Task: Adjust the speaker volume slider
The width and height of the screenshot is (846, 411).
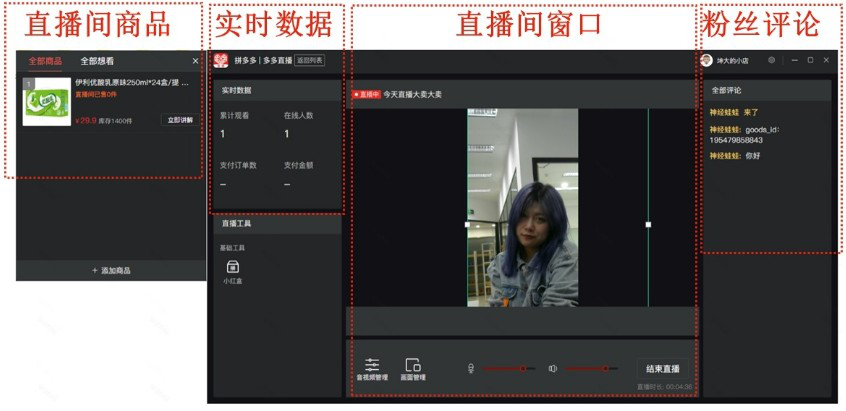Action: coord(591,369)
